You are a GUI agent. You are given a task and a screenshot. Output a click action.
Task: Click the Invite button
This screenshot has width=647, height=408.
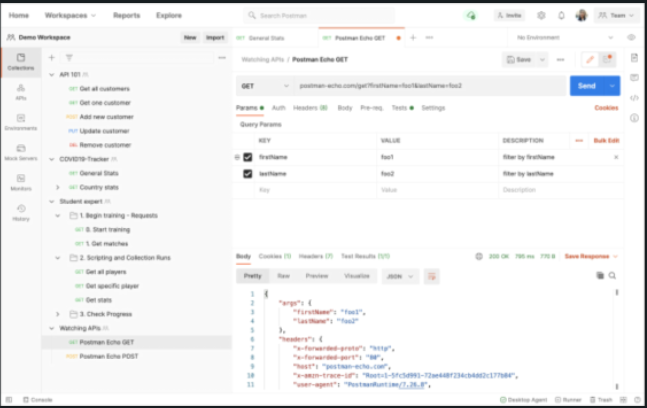509,16
